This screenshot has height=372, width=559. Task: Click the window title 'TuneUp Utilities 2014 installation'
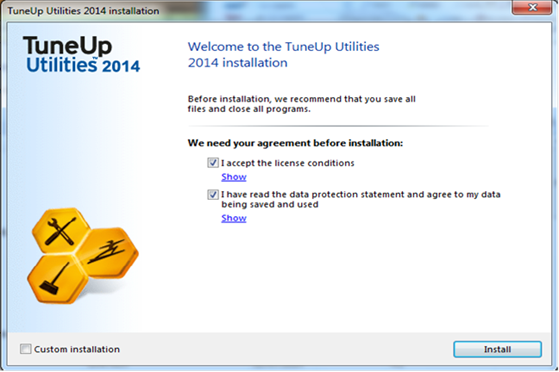83,11
